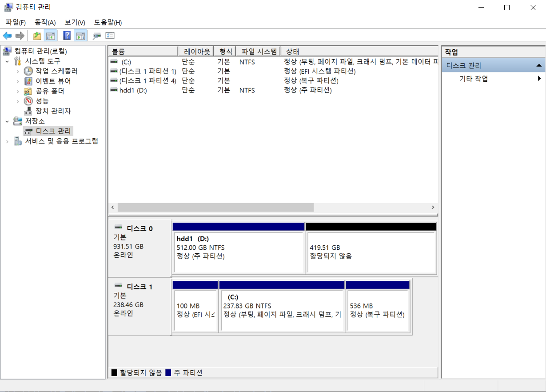Image resolution: width=546 pixels, height=392 pixels.
Task: Sort by the 상태 column header
Action: coord(360,51)
